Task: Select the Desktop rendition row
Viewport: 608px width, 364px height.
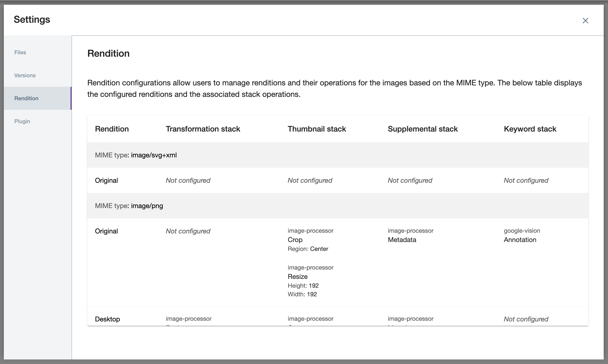Action: click(x=107, y=319)
